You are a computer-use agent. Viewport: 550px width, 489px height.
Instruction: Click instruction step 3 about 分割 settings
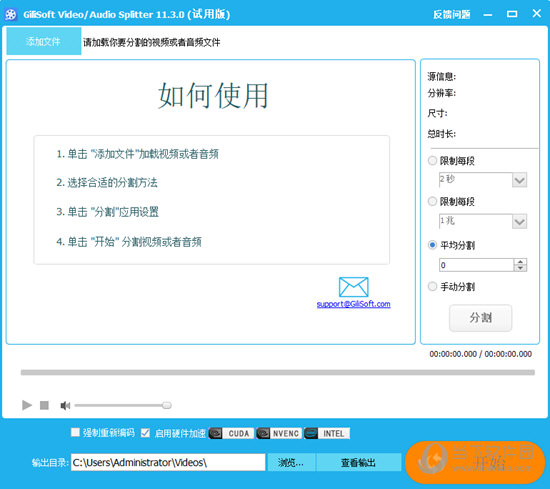(x=107, y=212)
